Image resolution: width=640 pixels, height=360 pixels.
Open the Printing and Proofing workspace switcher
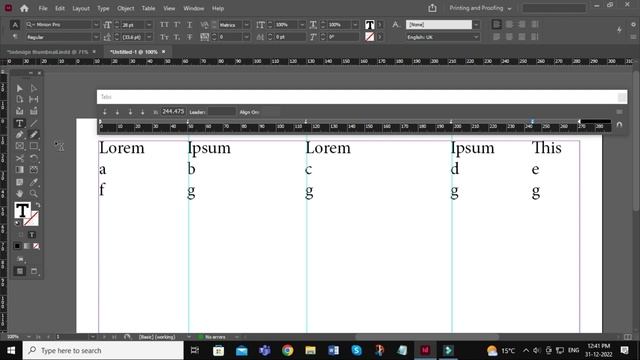point(480,8)
